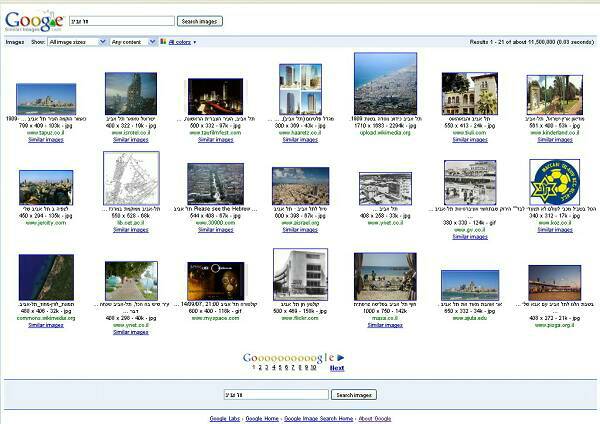
Task: Open the All colors filter dropdown
Action: [x=182, y=42]
